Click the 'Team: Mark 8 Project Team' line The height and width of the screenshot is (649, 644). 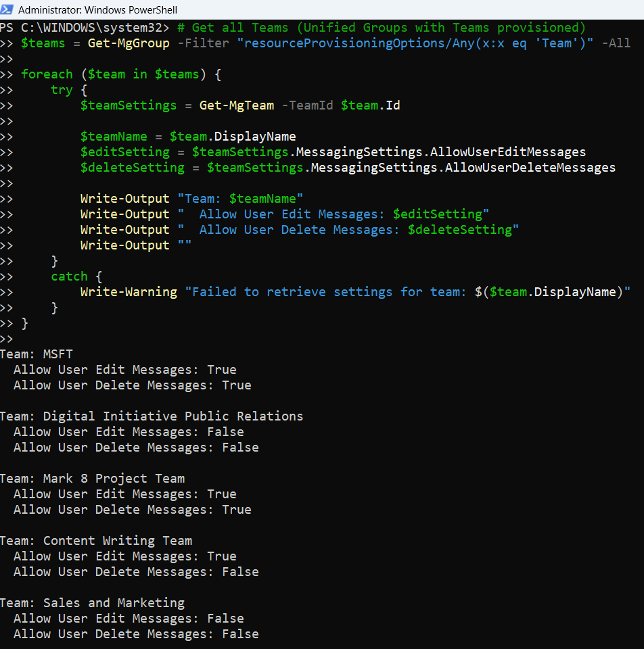(x=92, y=479)
